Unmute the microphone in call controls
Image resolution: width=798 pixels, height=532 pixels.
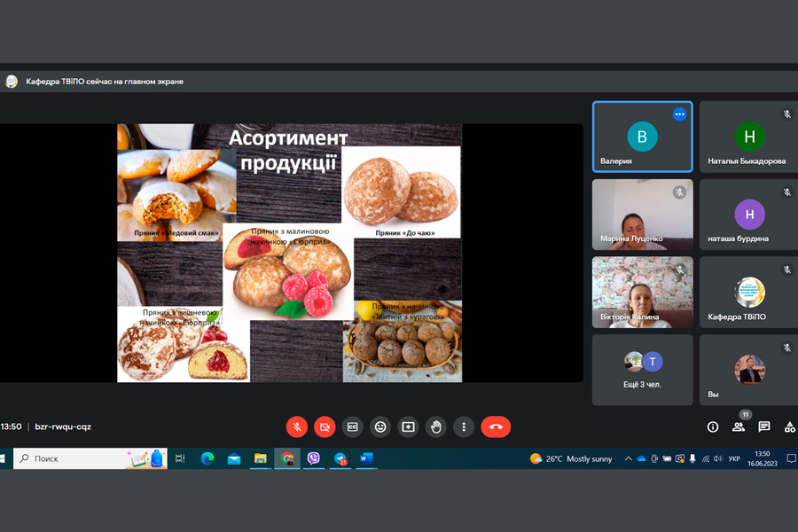(297, 426)
